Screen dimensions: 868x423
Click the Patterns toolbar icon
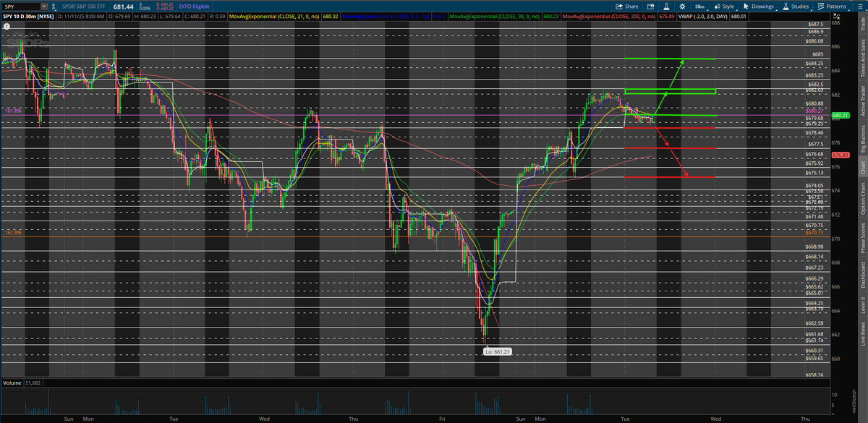click(820, 6)
